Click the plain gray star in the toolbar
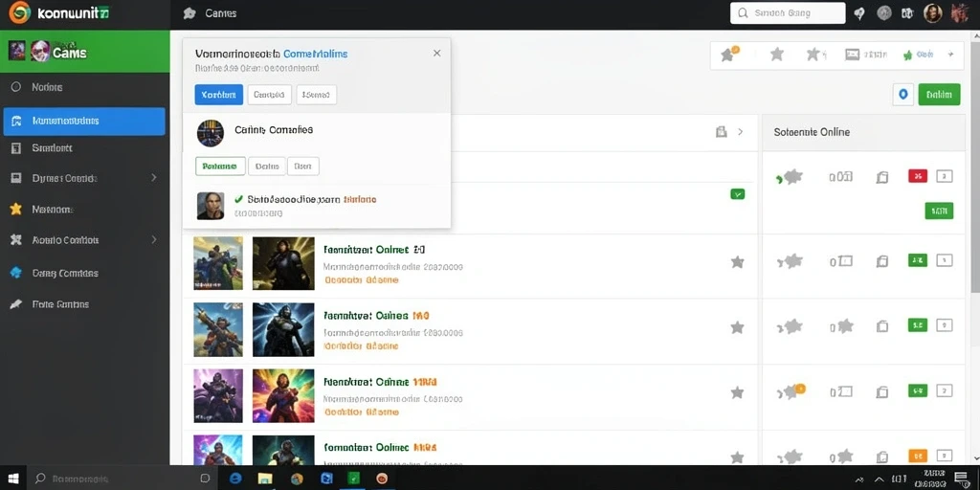 777,55
